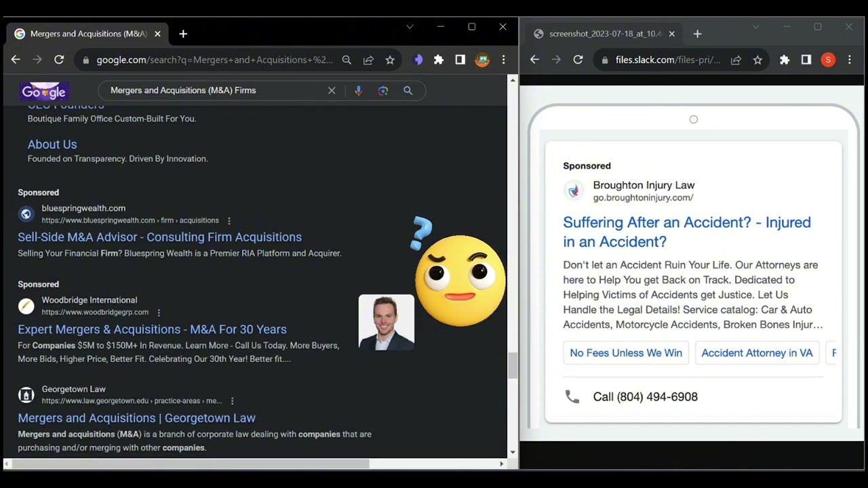Screen dimensions: 868x488
Task: Reload the Google search page
Action: [59, 60]
